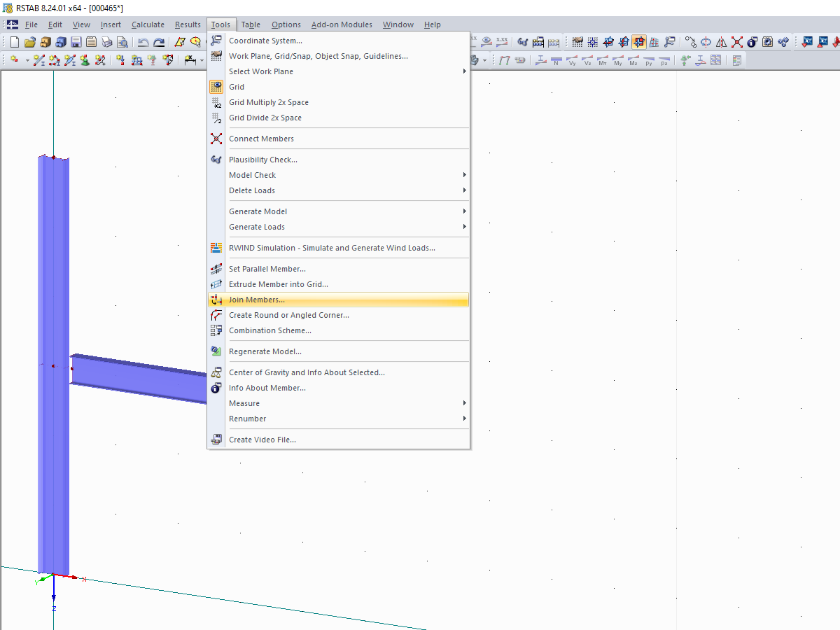
Task: Create a new model with the blank page icon
Action: tap(15, 42)
